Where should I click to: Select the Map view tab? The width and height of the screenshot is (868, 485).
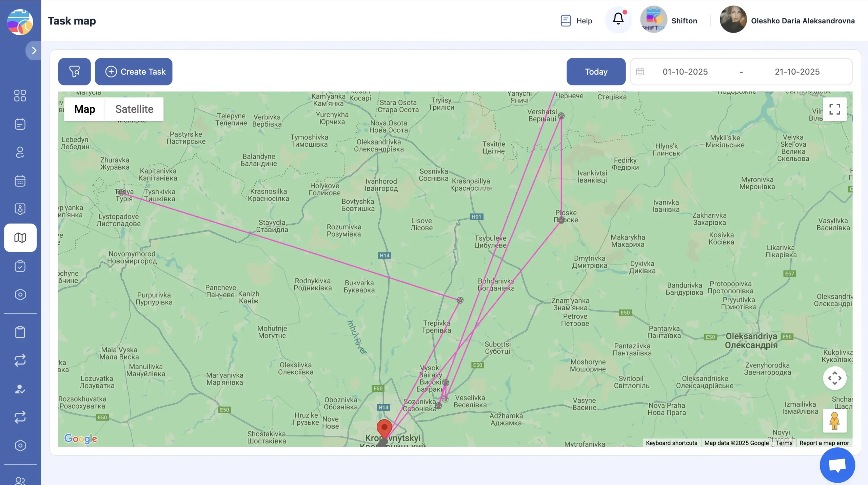click(85, 109)
